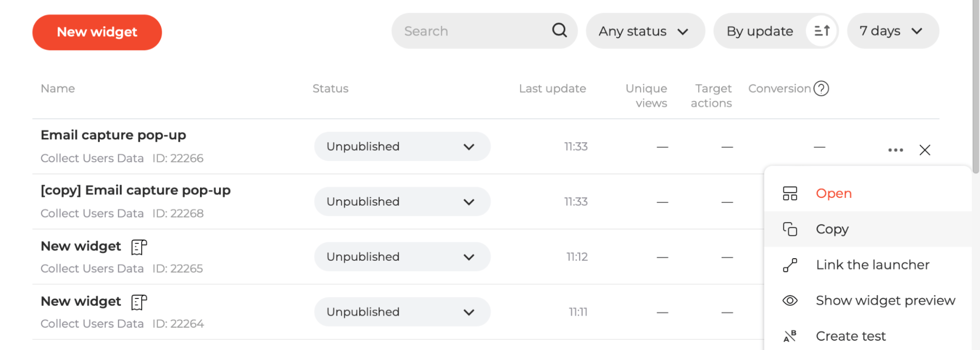Click the eye icon for widget preview
980x350 pixels.
790,300
